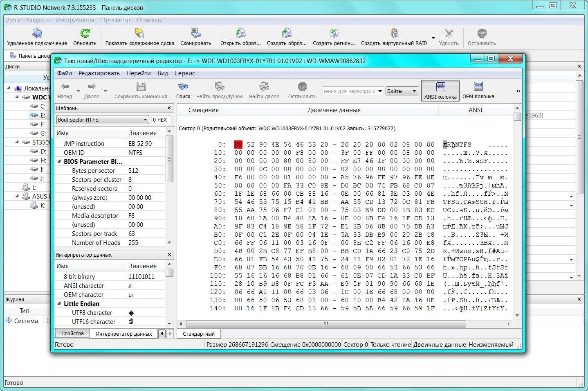Open the Просмотр menu in main window
This screenshot has width=588, height=391.
(115, 20)
